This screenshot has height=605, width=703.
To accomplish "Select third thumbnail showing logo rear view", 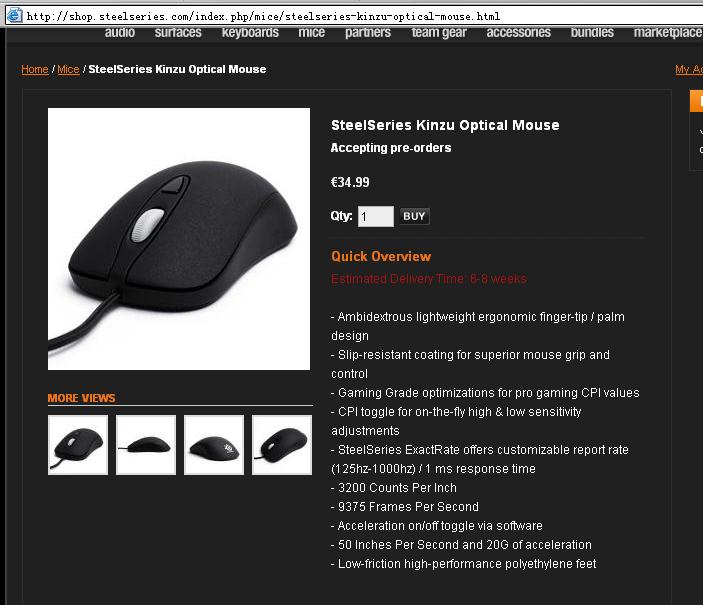I will pyautogui.click(x=214, y=445).
